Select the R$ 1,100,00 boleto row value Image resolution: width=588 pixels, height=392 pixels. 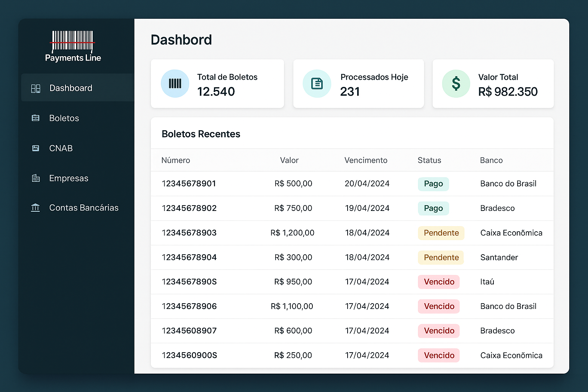(292, 306)
